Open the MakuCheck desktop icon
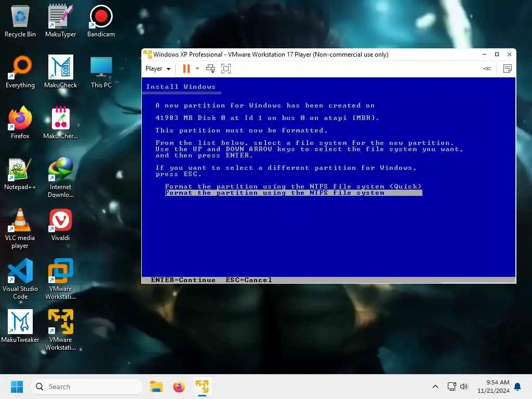This screenshot has height=399, width=532. point(60,71)
